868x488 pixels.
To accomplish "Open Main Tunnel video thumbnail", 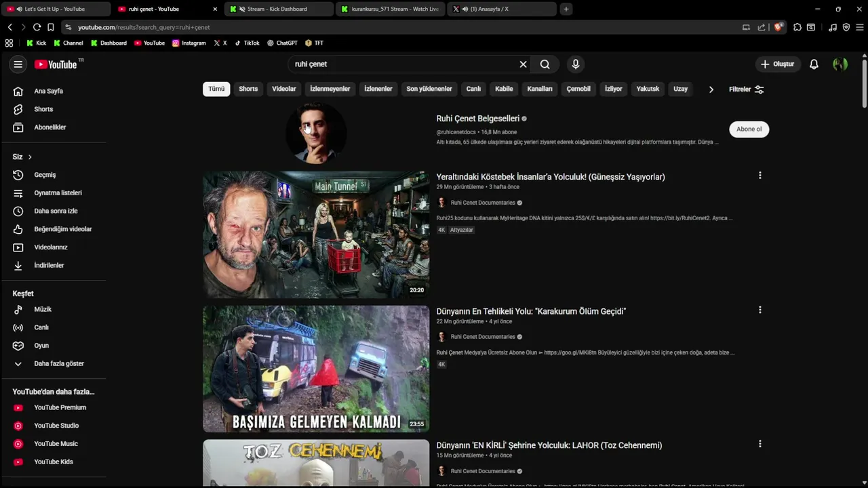I will coord(316,235).
